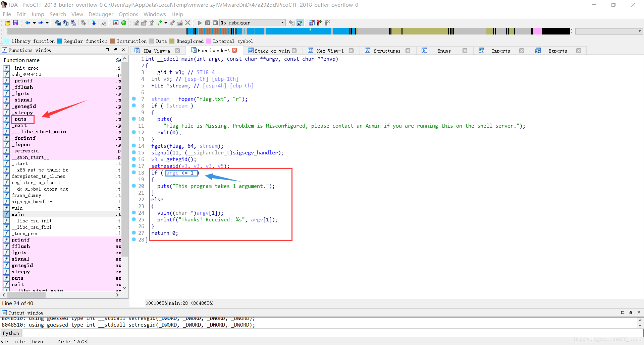
Task: Stop the debugger process
Action: click(215, 23)
